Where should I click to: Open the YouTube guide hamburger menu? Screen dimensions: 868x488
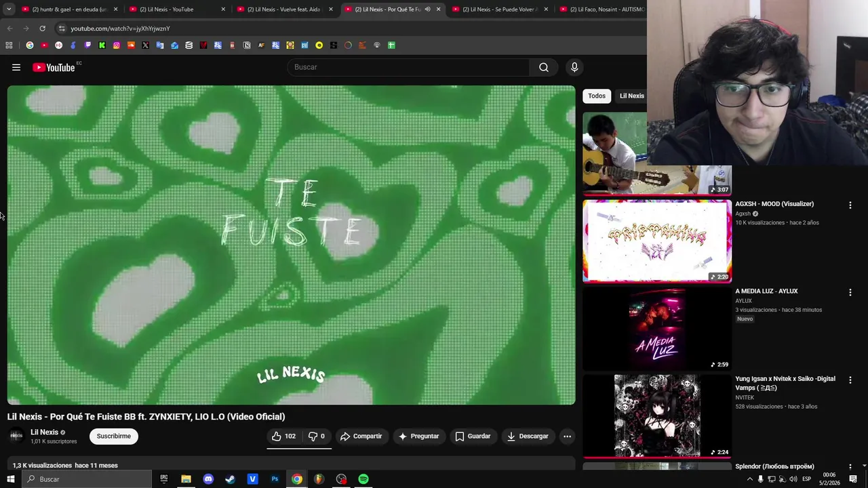click(16, 67)
